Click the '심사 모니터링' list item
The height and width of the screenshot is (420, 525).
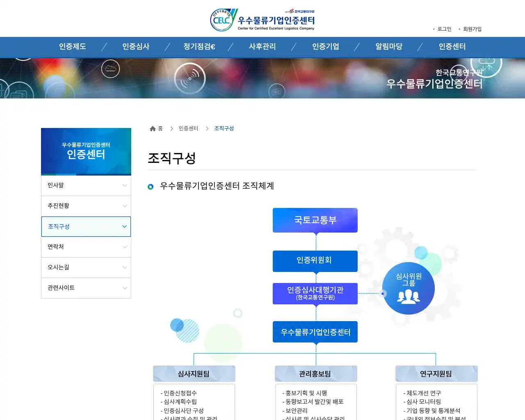(422, 402)
